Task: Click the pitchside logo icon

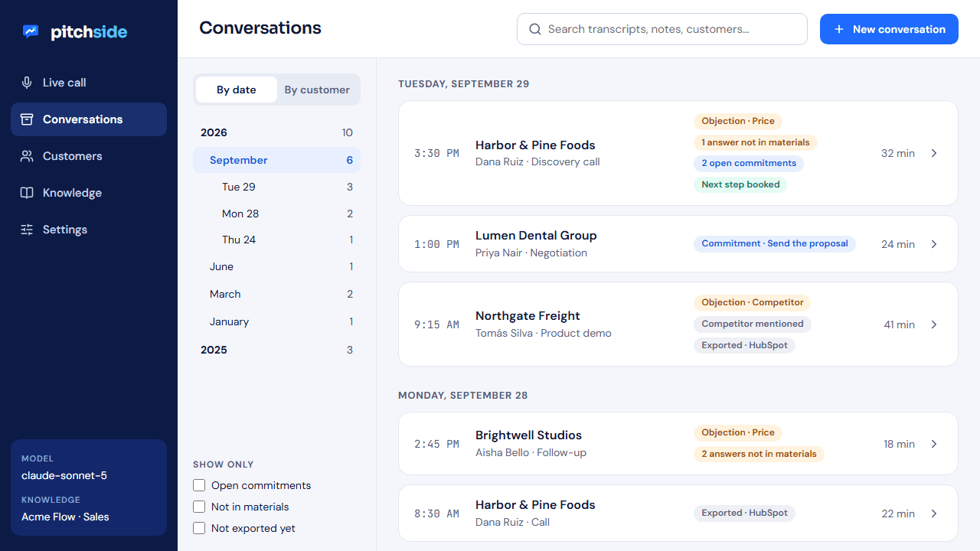Action: (x=31, y=31)
